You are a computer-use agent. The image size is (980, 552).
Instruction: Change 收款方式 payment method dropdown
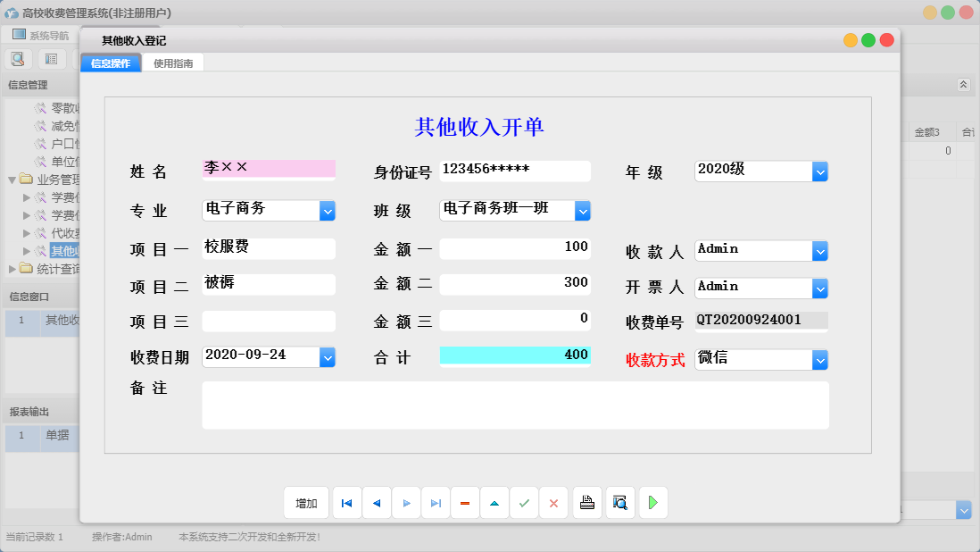[x=819, y=358]
